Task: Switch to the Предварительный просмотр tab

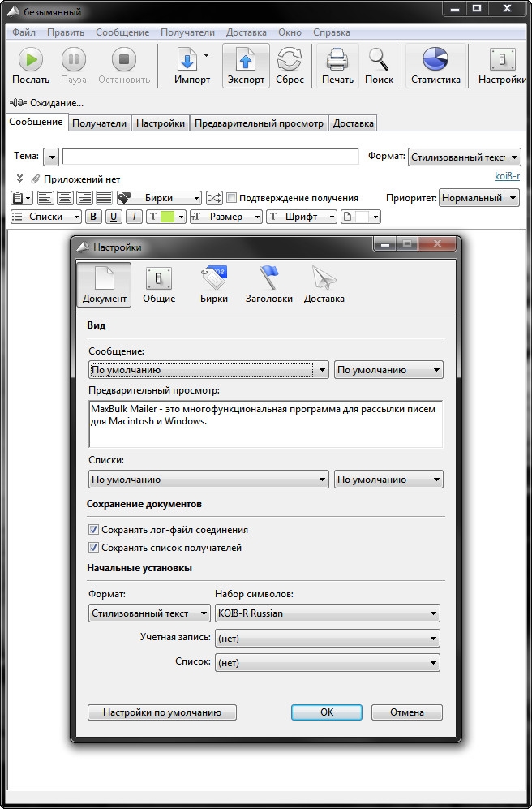Action: pyautogui.click(x=259, y=123)
